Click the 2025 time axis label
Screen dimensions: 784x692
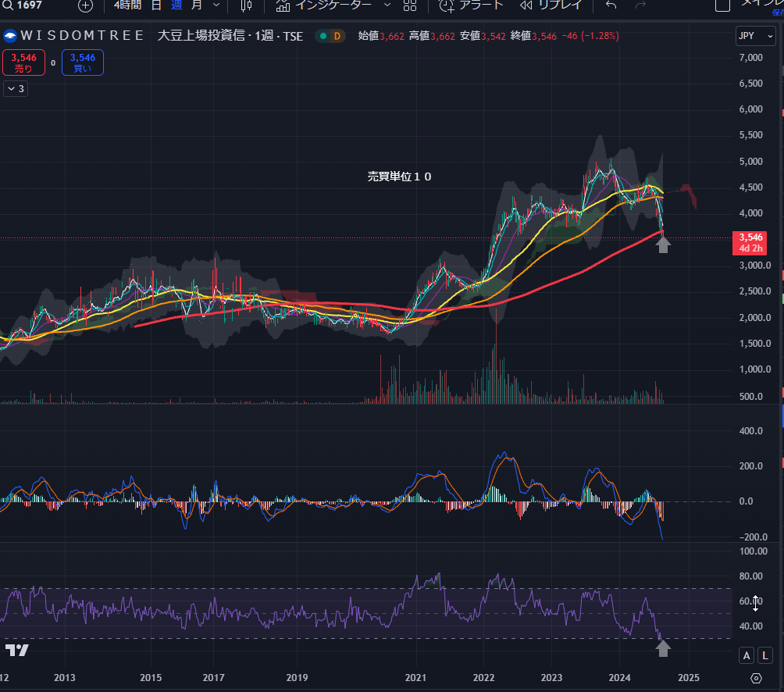689,677
